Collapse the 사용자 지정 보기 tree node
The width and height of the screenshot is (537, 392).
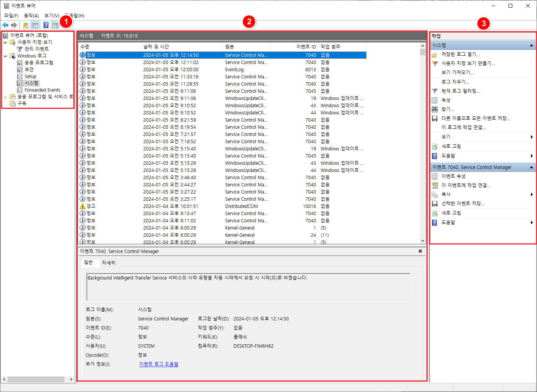click(x=5, y=42)
